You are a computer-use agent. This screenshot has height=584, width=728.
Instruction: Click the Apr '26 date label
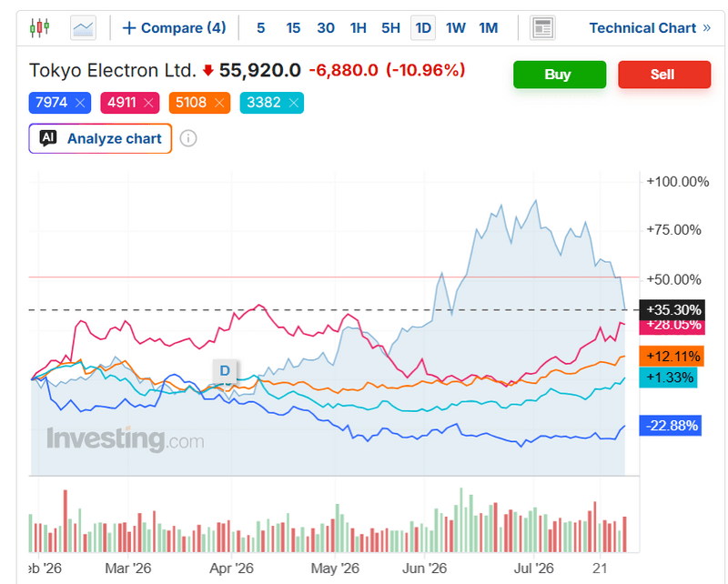click(x=232, y=569)
